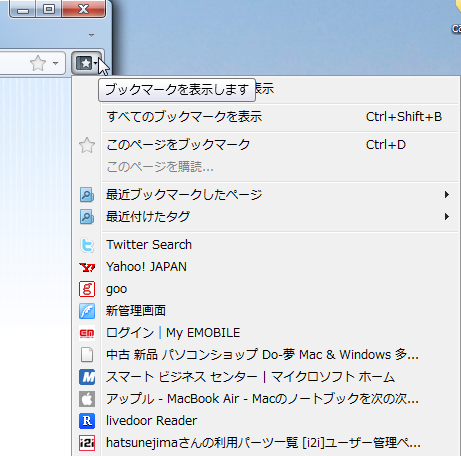Click the star icon beside このページをブックマーク
This screenshot has height=456, width=461.
click(x=87, y=145)
